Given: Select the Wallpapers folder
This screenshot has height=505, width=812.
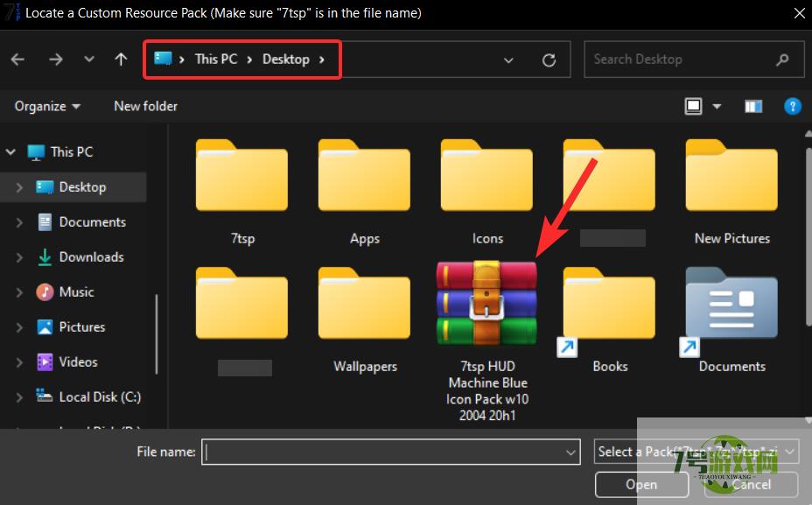Looking at the screenshot, I should (365, 319).
